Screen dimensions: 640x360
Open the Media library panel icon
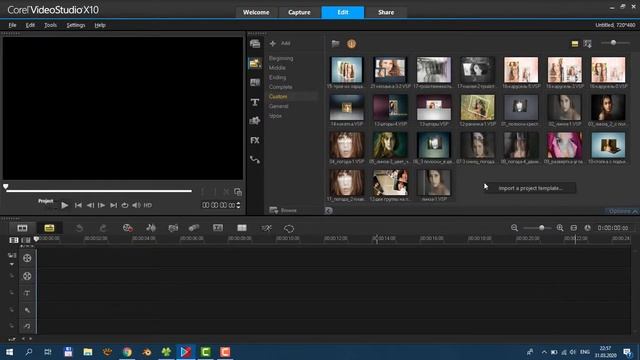(255, 44)
